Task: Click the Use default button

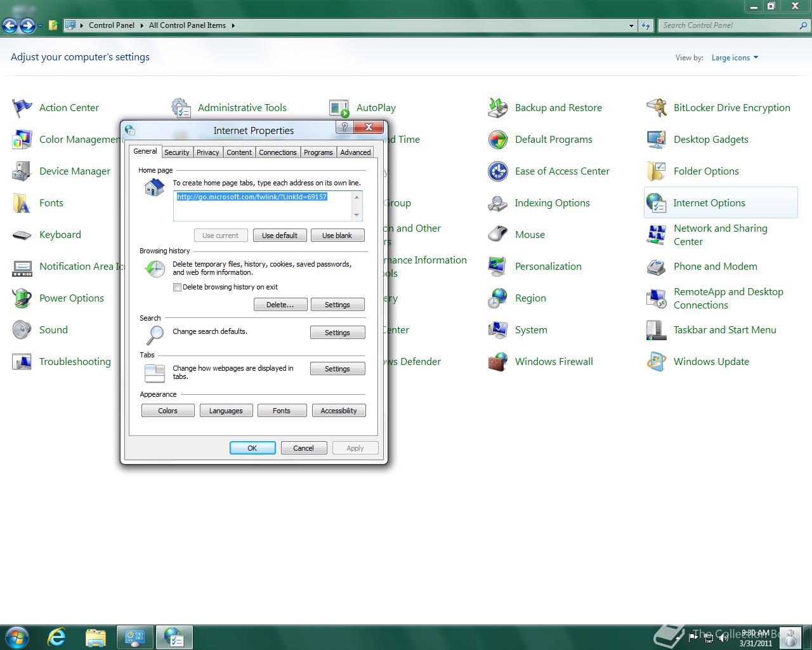Action: click(x=280, y=235)
